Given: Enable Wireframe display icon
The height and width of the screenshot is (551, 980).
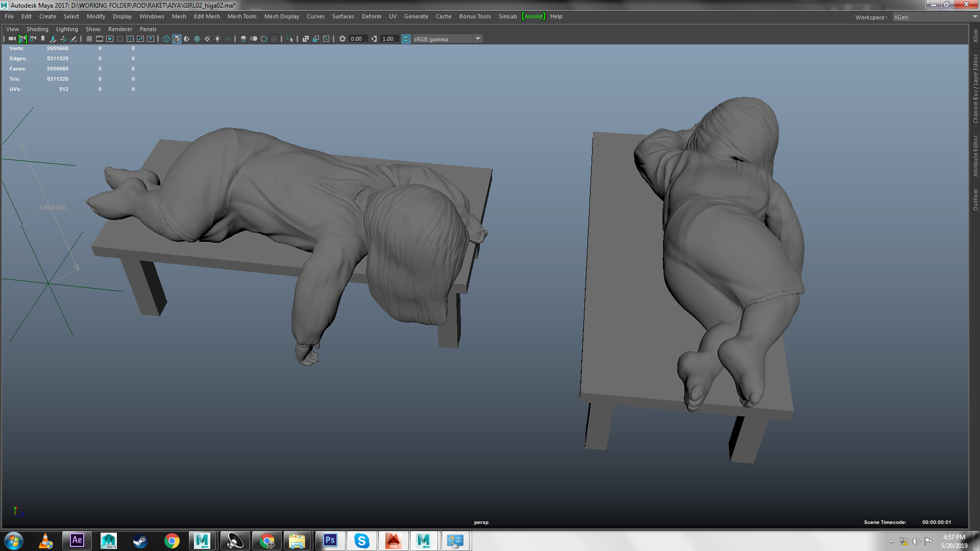Looking at the screenshot, I should click(166, 39).
